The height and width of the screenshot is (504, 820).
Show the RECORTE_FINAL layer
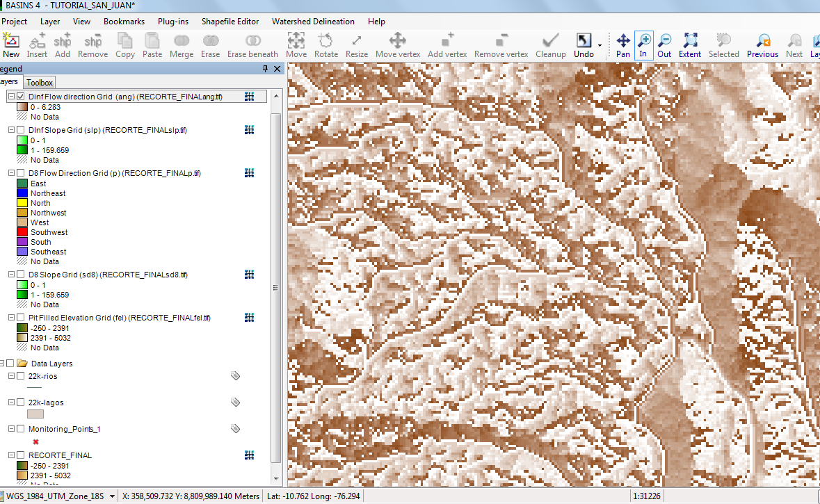click(20, 455)
